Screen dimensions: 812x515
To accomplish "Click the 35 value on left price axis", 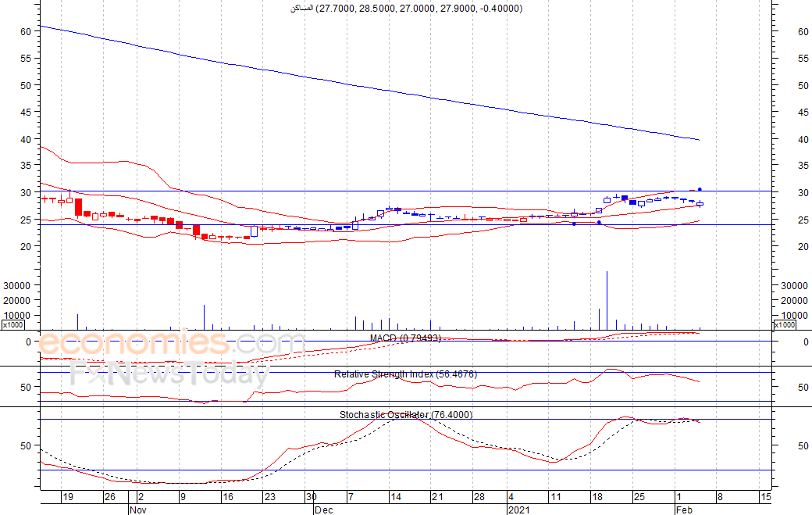I will (26, 166).
